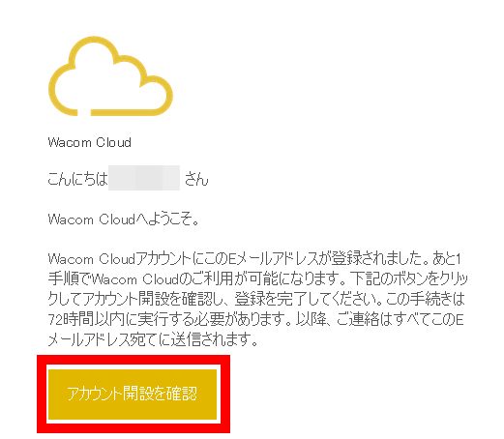Click the Wacom Cloudへようこそ。 welcome line

coord(124,219)
